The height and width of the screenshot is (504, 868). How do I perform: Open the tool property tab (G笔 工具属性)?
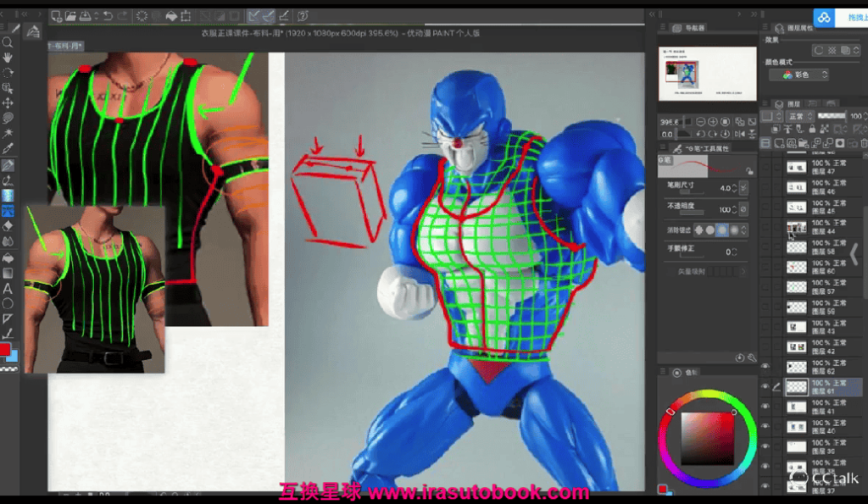coord(702,149)
